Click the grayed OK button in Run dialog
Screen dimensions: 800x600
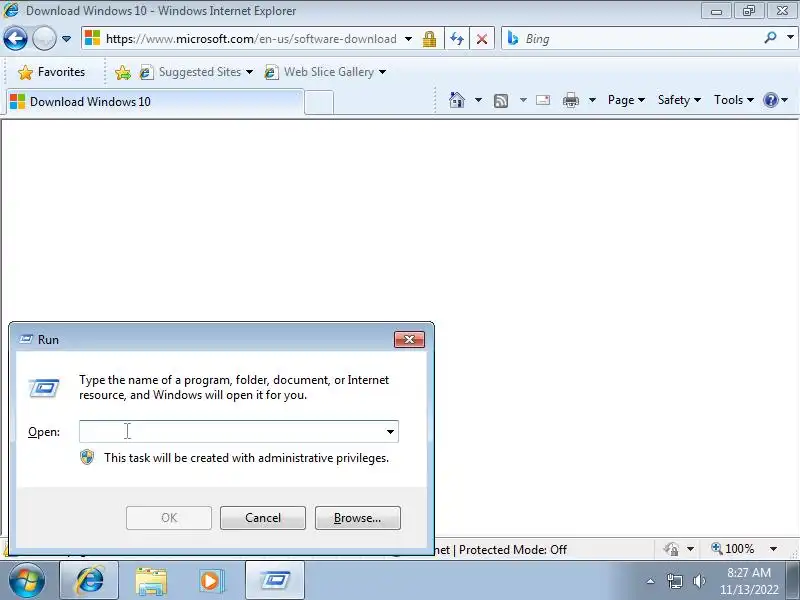click(x=169, y=518)
